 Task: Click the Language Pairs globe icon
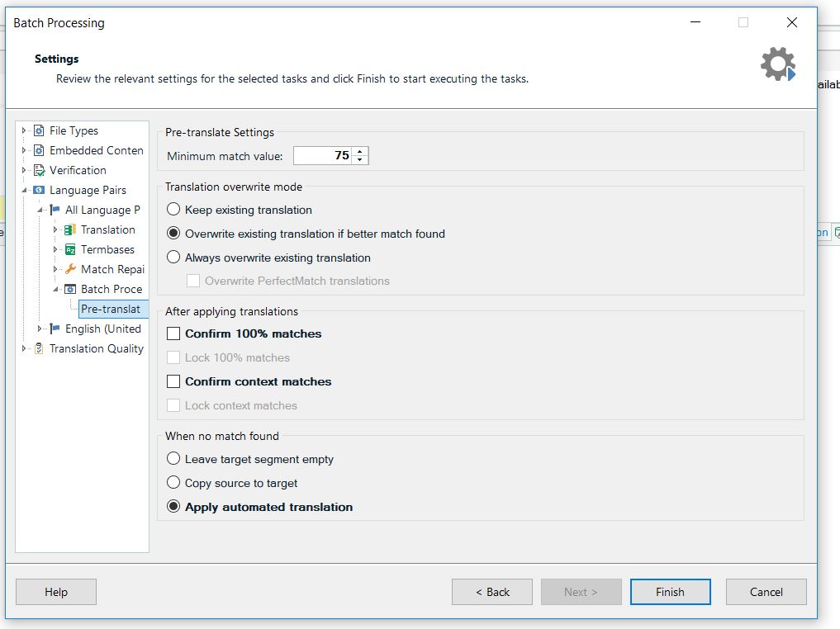tap(37, 190)
